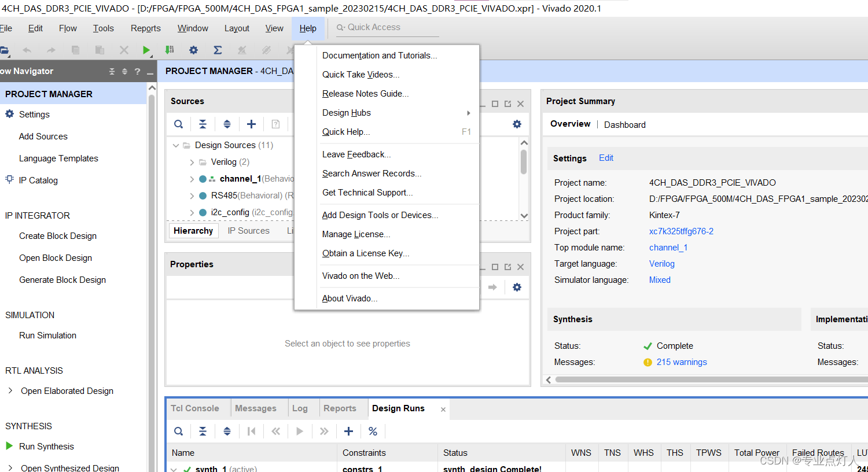Switch to Messages tab
The width and height of the screenshot is (868, 472).
[256, 408]
